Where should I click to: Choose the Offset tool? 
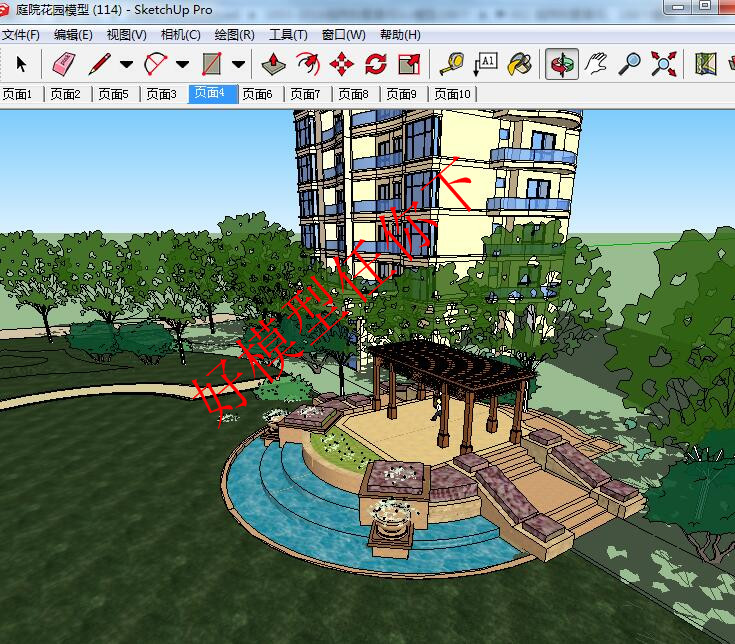[x=308, y=64]
